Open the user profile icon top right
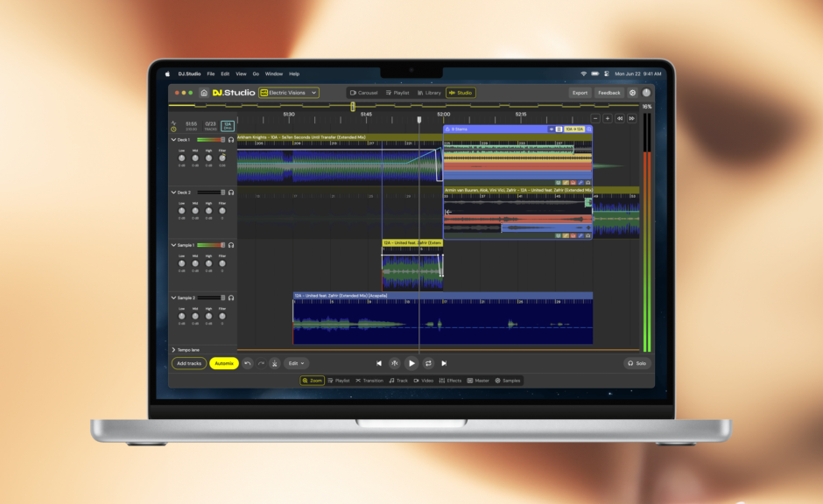Viewport: 823px width, 504px height. [646, 93]
